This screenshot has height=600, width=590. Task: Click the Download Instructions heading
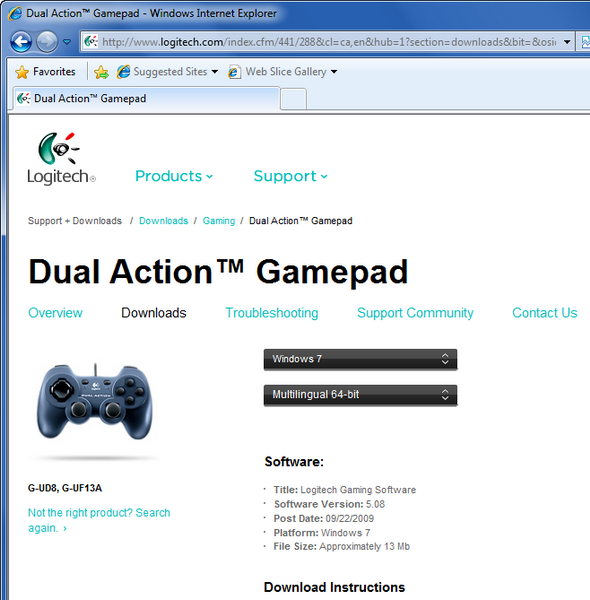[334, 587]
